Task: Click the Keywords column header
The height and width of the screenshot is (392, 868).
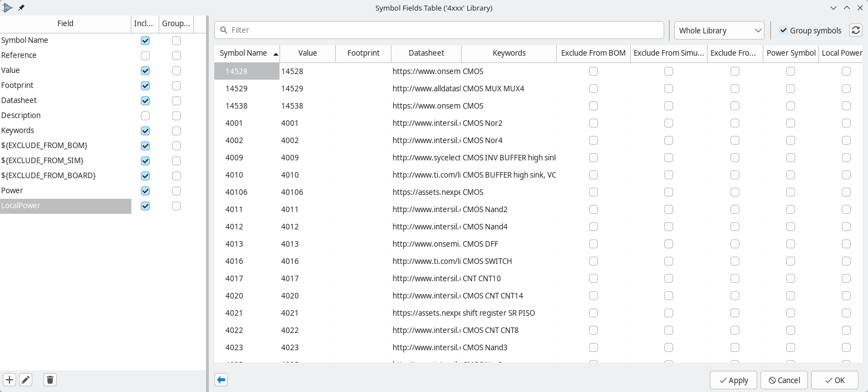Action: (x=508, y=53)
